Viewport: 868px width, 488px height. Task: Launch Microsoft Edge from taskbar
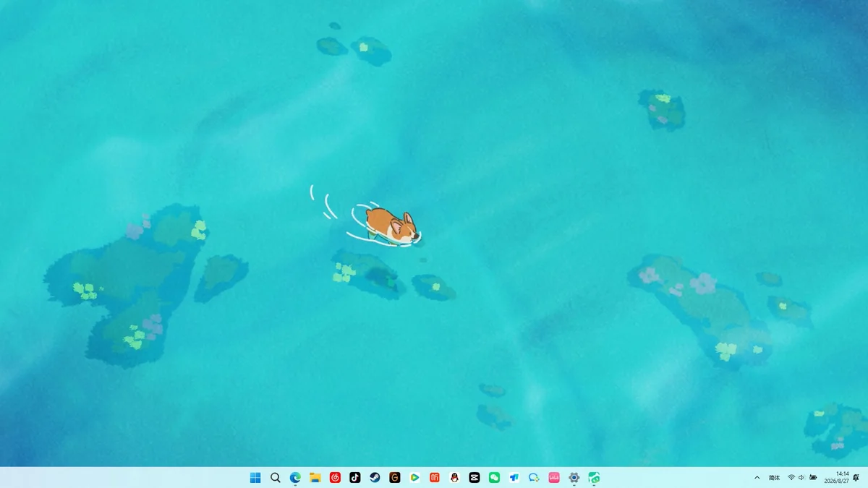click(295, 477)
